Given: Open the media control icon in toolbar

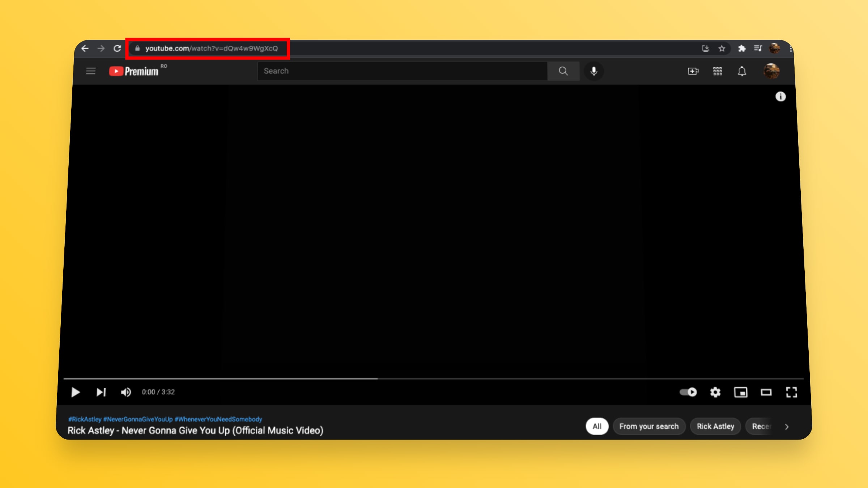Looking at the screenshot, I should click(x=758, y=48).
